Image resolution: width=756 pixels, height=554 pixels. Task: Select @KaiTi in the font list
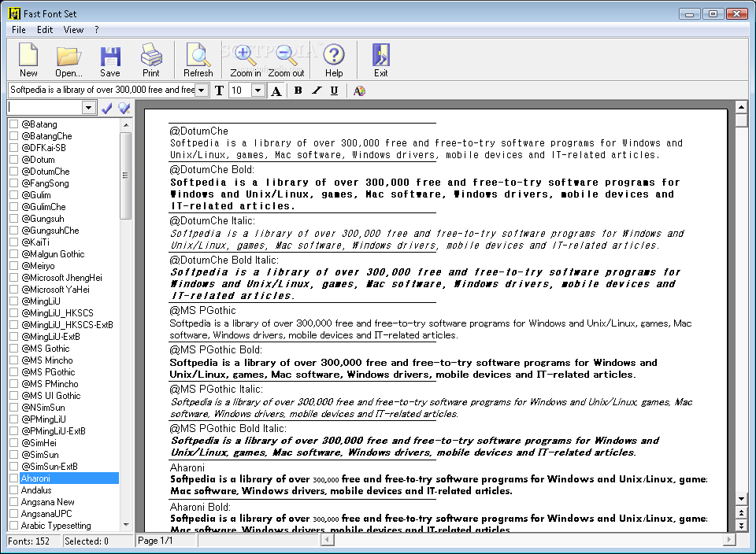coord(35,242)
